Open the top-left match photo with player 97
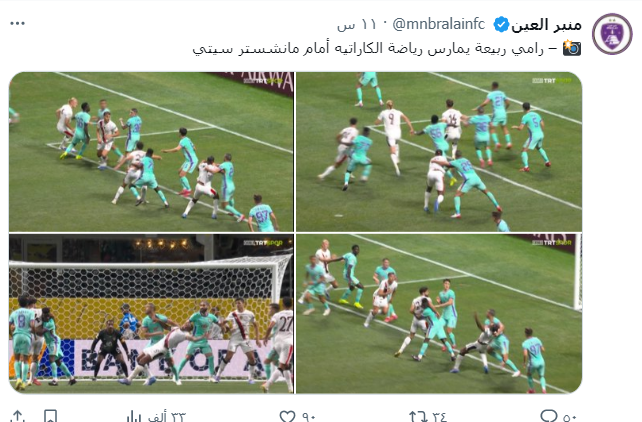This screenshot has width=642, height=422. tap(151, 152)
